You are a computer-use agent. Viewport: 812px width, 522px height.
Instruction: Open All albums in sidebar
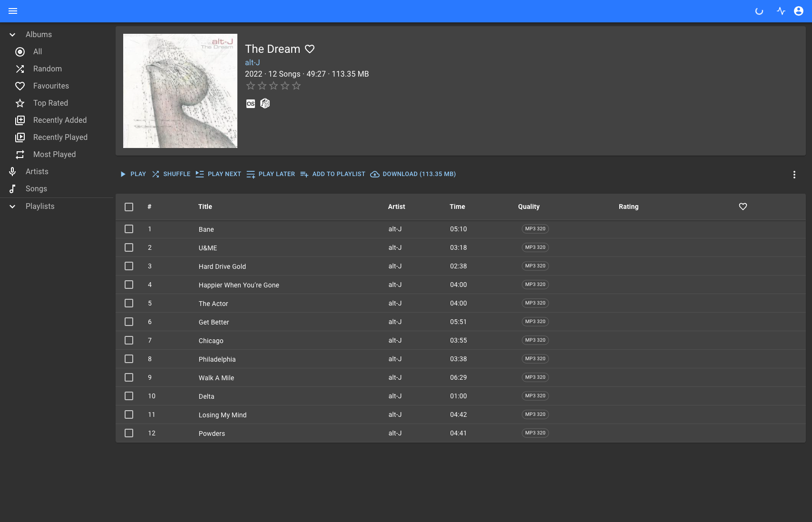point(57,51)
